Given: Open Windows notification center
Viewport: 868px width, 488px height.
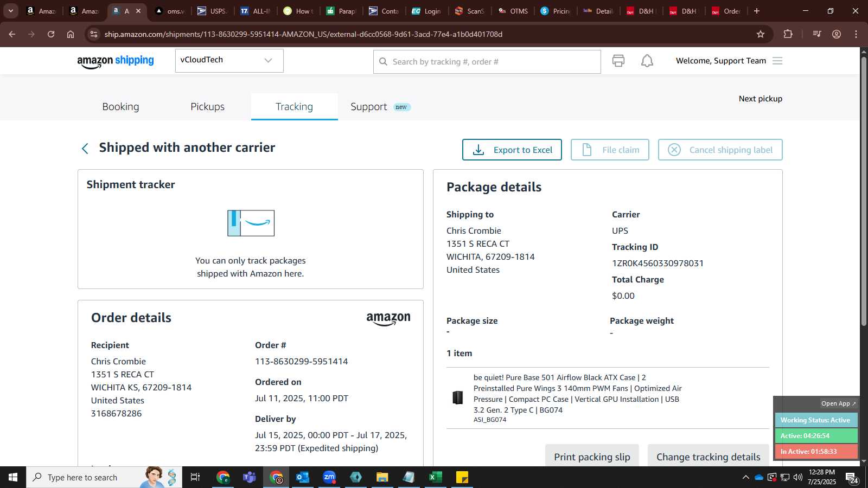Looking at the screenshot, I should click(852, 477).
